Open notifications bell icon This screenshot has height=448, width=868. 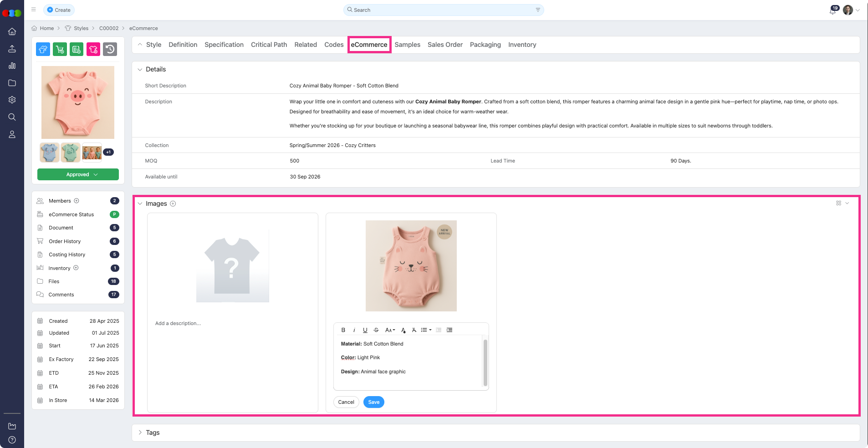[x=832, y=10]
